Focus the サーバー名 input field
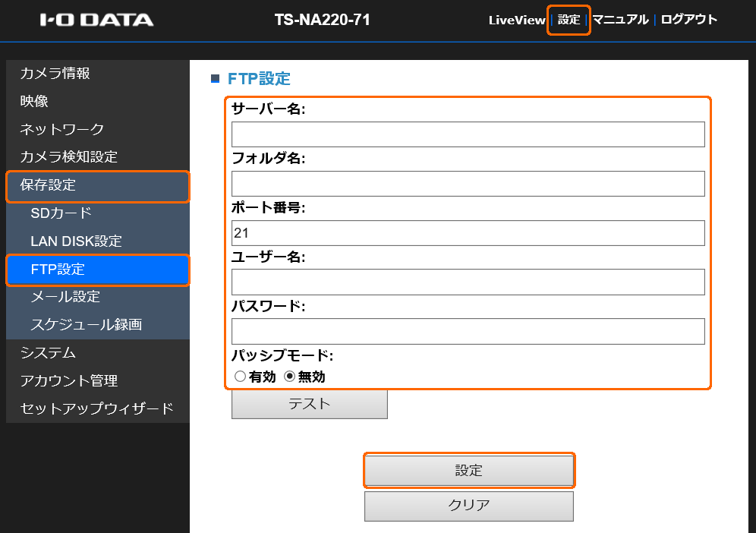 point(468,134)
